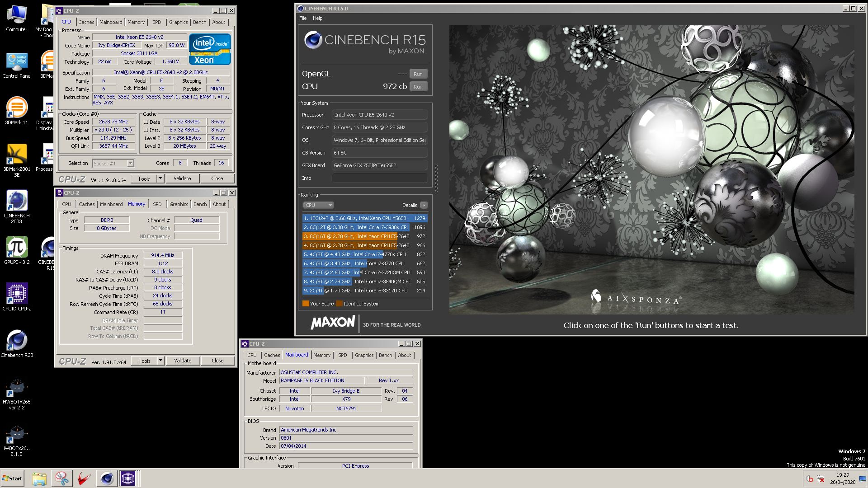This screenshot has height=488, width=868.
Task: Click the orange Your Score legend swatch
Action: (306, 304)
